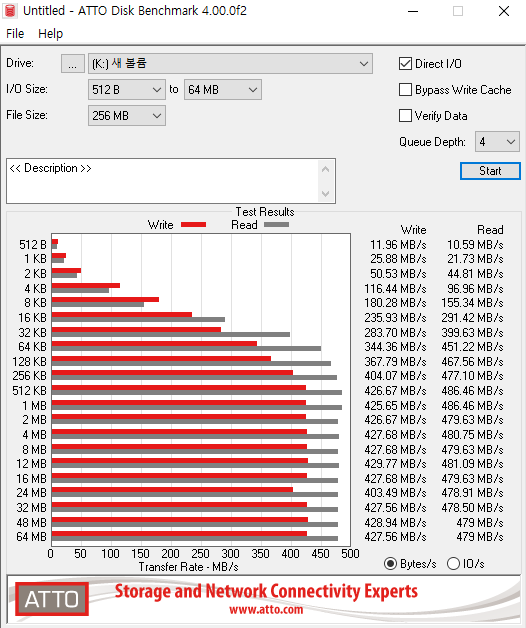Click the 48 MB write value 428.94 MB/s

pyautogui.click(x=395, y=523)
